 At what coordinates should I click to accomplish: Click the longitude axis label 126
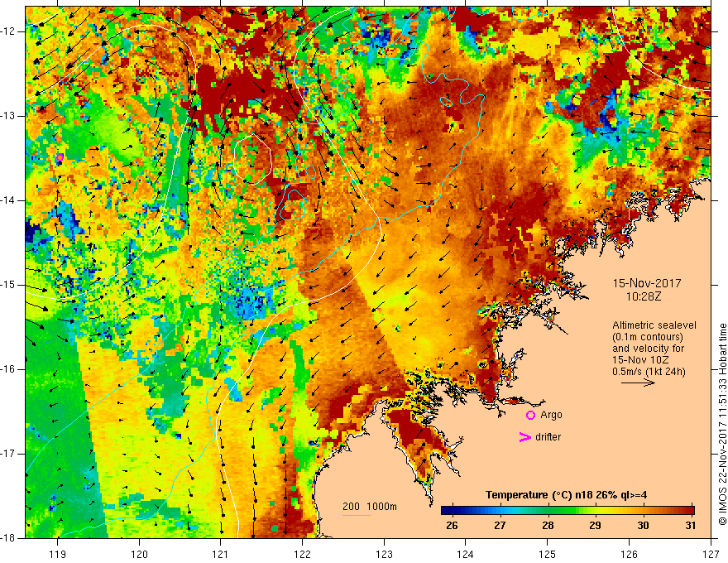629,554
